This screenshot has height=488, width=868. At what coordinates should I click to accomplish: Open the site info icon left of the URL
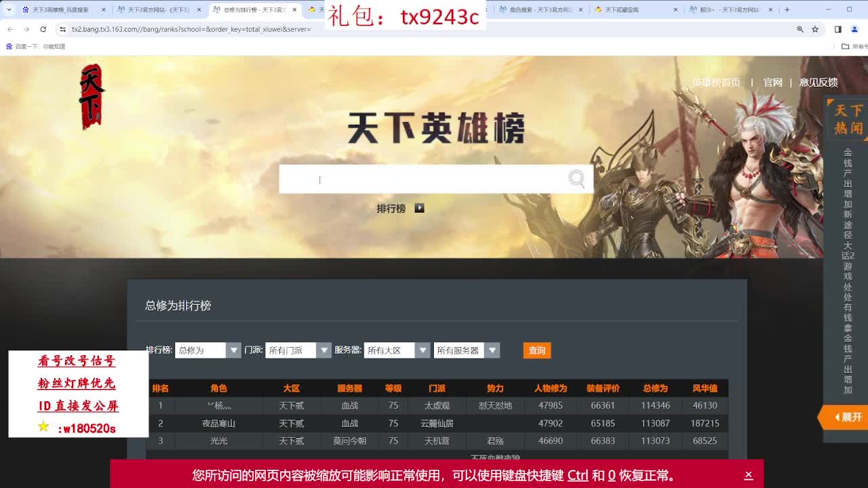(62, 29)
